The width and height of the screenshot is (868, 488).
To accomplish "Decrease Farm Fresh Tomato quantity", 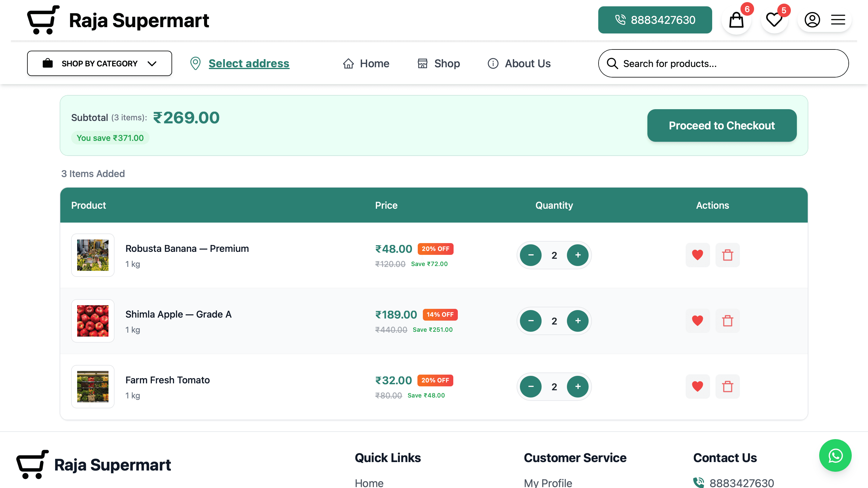I will (531, 386).
